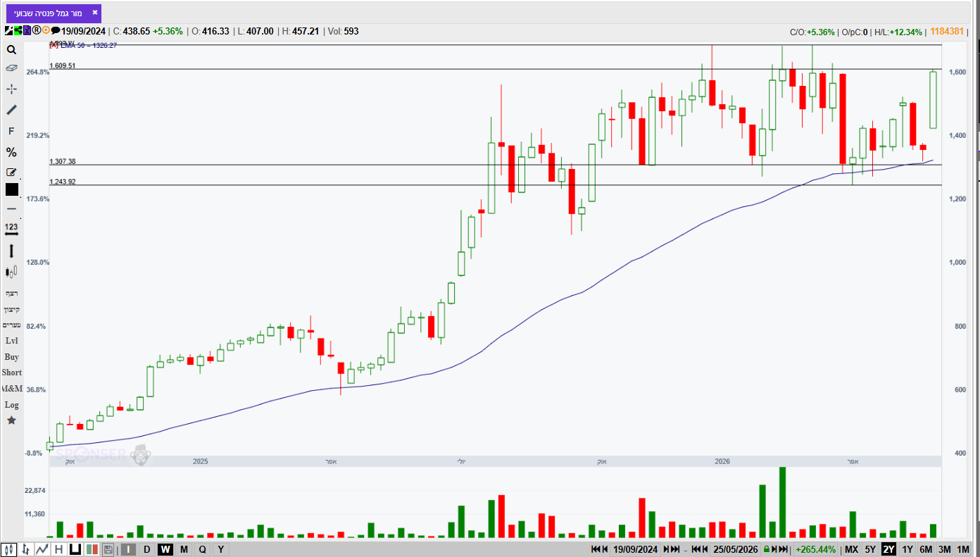Viewport: 980px width, 557px height.
Task: Open the speech bubble comments icon
Action: pos(56,31)
